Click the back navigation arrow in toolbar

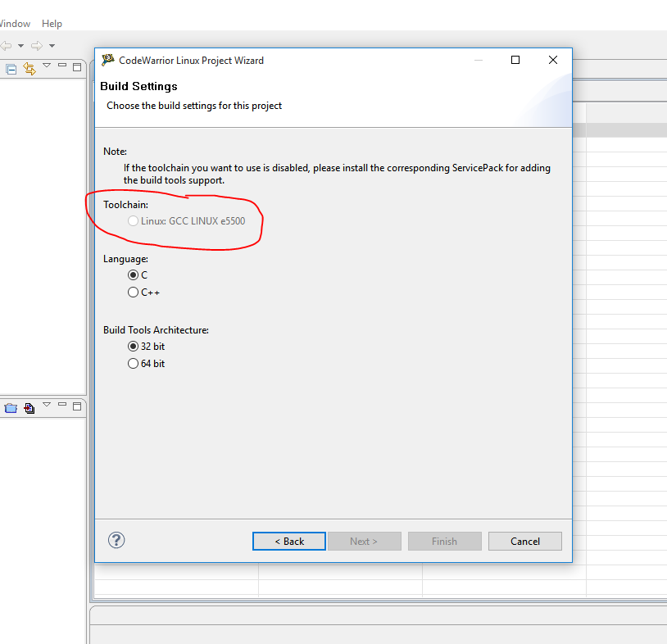[6, 45]
